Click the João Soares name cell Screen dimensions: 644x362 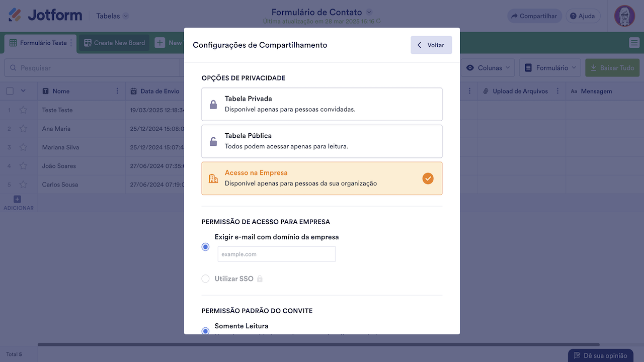click(82, 166)
